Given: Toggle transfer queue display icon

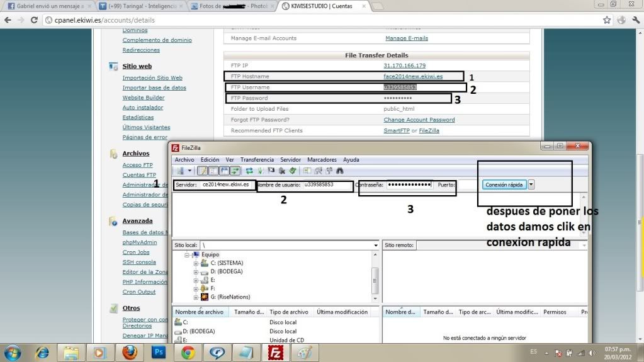Looking at the screenshot, I should pyautogui.click(x=235, y=171).
